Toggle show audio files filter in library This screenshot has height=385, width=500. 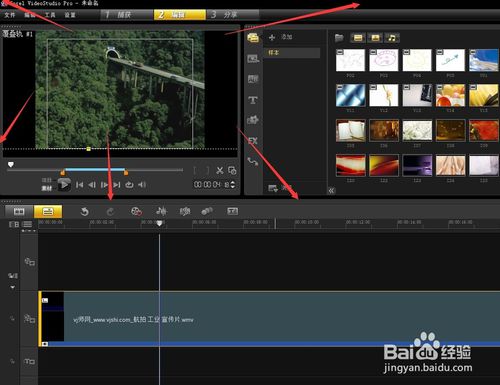point(392,38)
